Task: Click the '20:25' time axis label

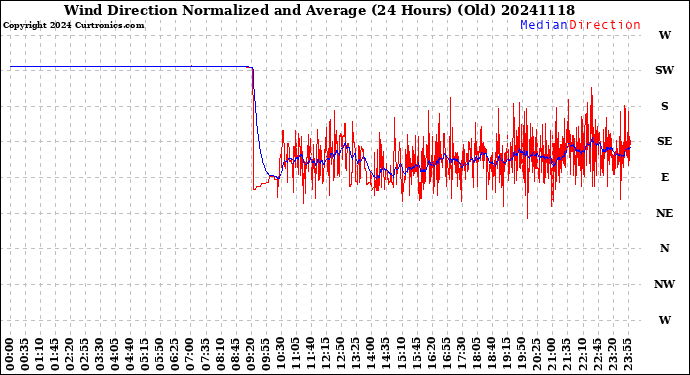Action: click(537, 354)
